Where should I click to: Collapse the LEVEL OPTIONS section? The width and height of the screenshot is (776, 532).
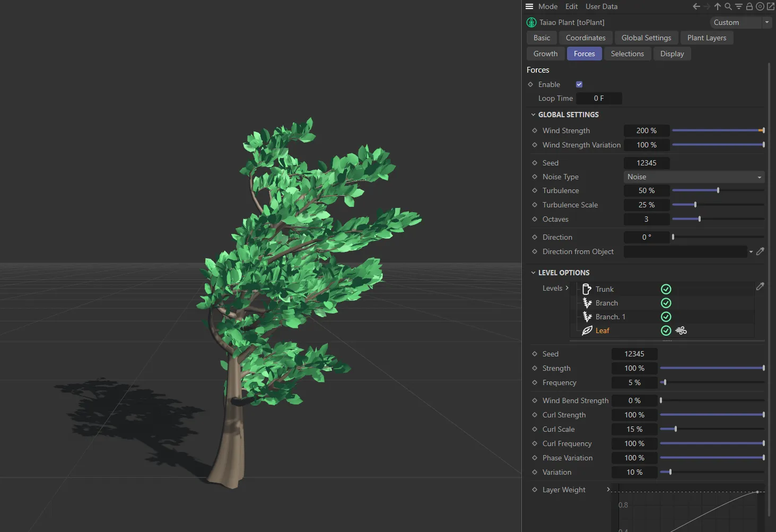(534, 272)
